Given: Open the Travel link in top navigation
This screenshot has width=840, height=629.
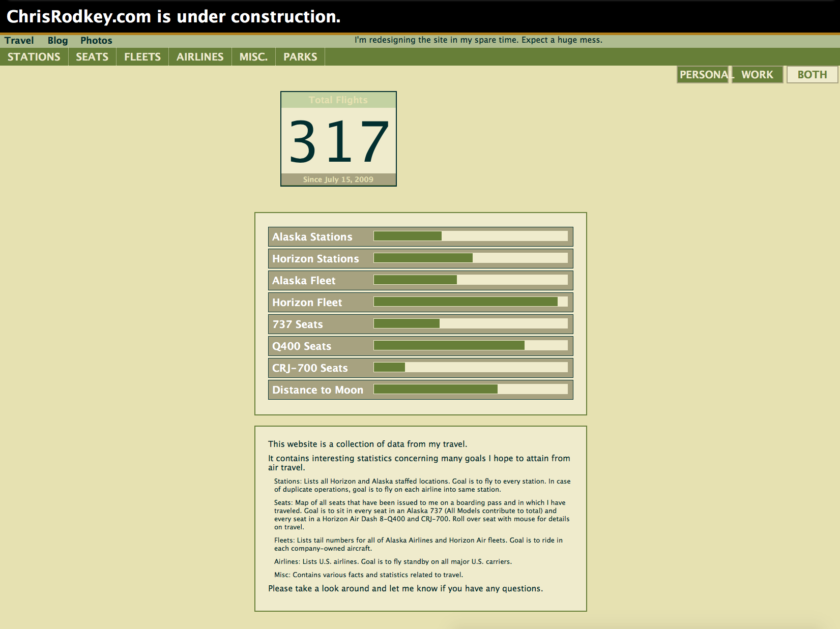Looking at the screenshot, I should [19, 41].
